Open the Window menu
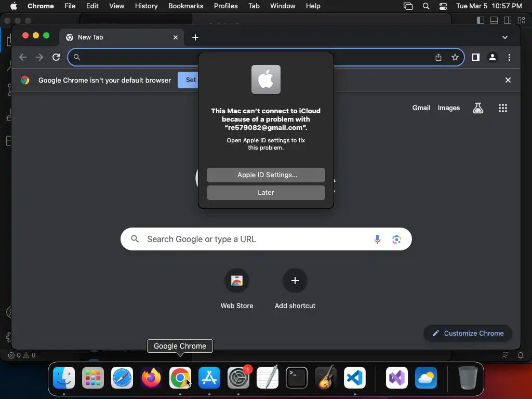Image resolution: width=532 pixels, height=399 pixels. [283, 6]
